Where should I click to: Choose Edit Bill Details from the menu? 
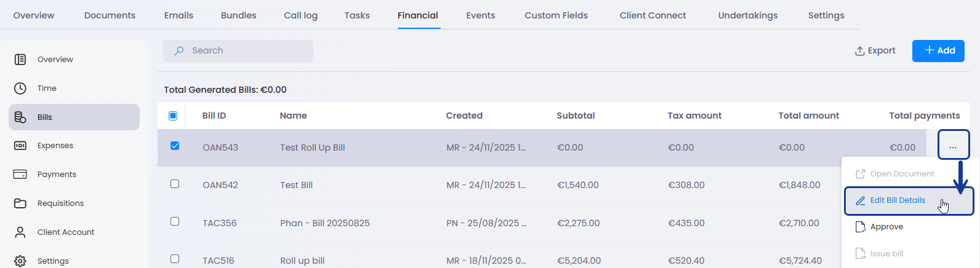point(898,200)
